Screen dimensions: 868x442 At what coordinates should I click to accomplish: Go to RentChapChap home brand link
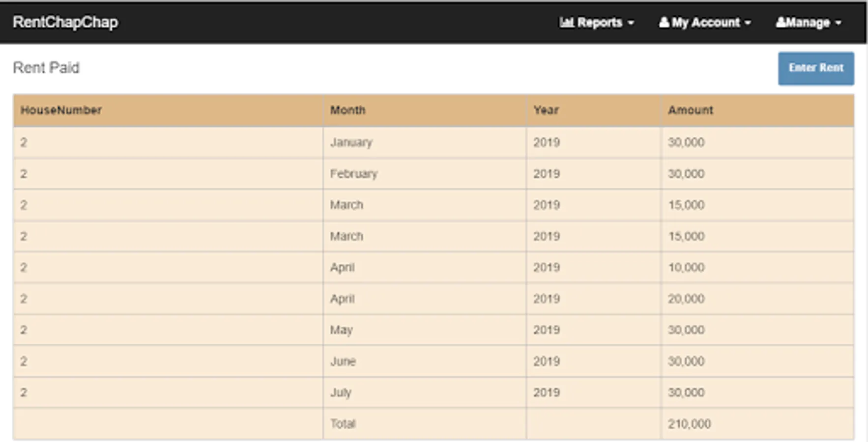(65, 22)
